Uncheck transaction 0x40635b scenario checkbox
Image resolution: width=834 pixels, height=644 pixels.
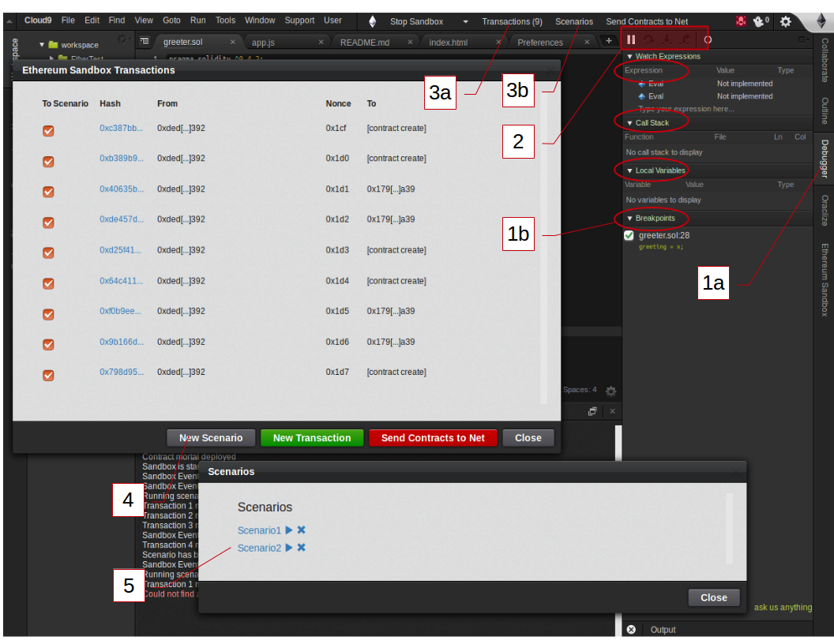(x=48, y=192)
